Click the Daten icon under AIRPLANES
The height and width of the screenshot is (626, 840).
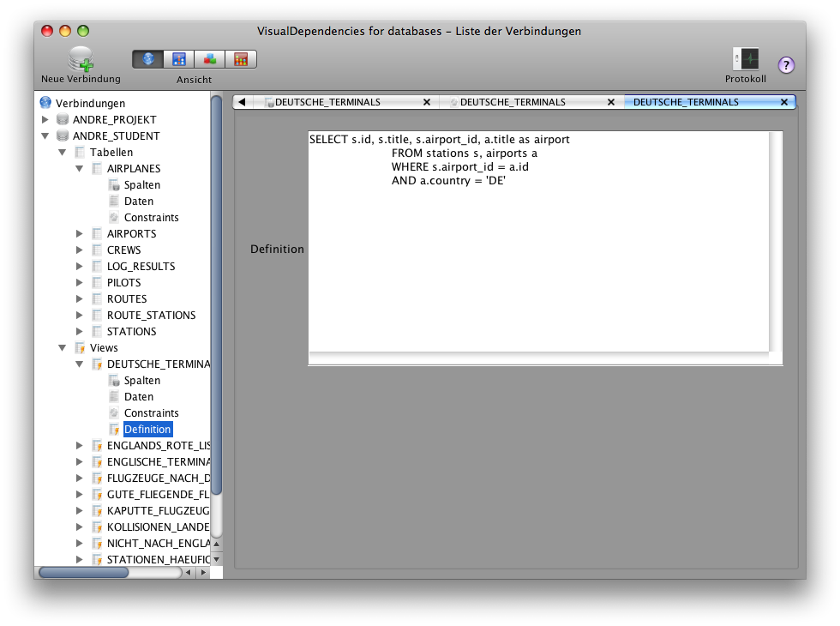[114, 201]
